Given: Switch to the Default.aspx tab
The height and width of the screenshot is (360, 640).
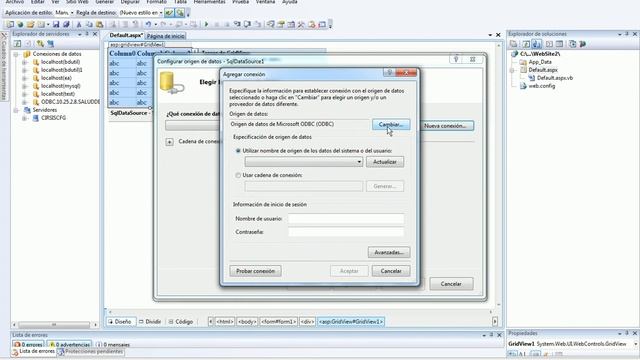Looking at the screenshot, I should tap(126, 36).
